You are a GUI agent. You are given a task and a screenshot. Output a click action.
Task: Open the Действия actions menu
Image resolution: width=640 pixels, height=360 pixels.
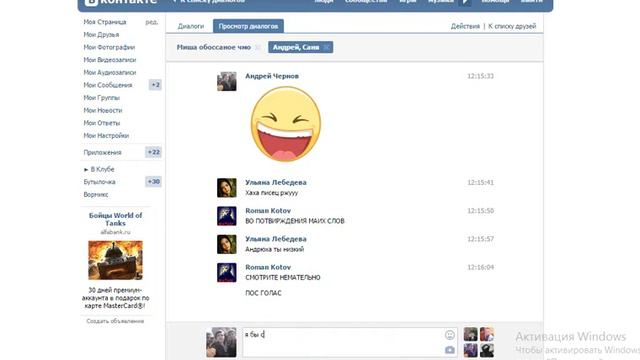click(465, 26)
